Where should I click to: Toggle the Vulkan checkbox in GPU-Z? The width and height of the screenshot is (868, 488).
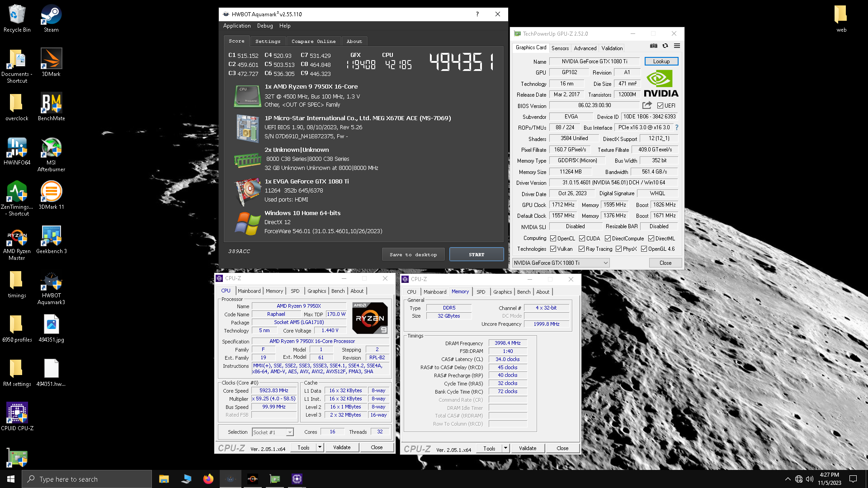tap(553, 249)
